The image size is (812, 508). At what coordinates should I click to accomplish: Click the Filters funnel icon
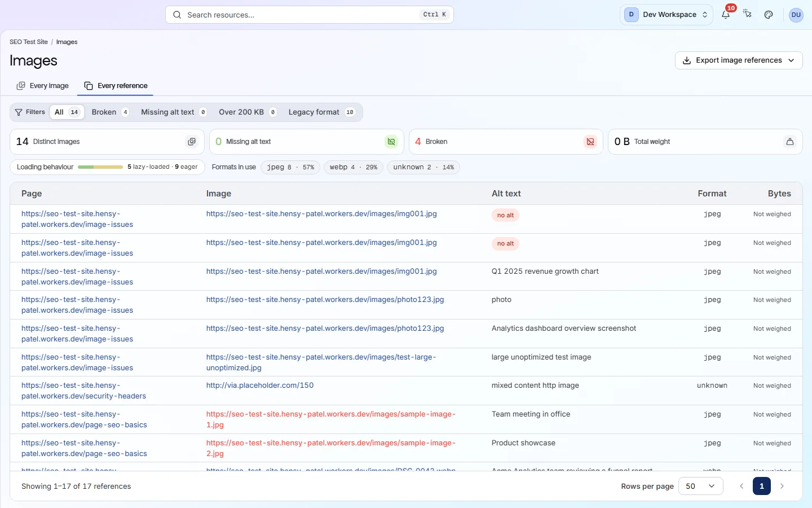[19, 112]
